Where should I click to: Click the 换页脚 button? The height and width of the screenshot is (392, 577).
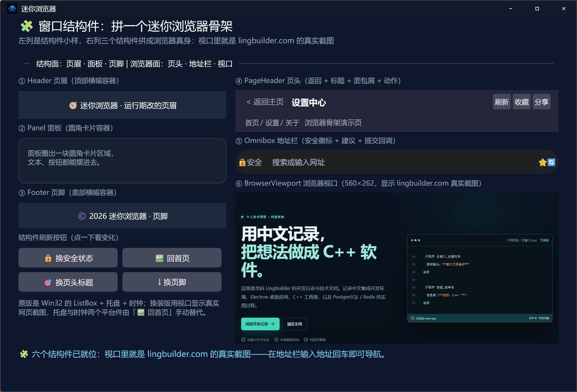click(x=172, y=282)
